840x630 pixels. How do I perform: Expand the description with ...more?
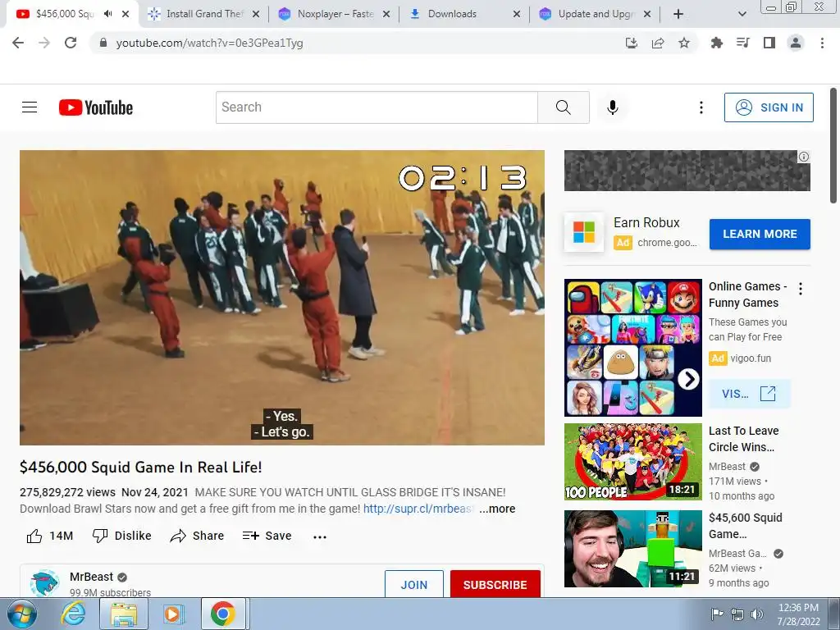(x=497, y=509)
